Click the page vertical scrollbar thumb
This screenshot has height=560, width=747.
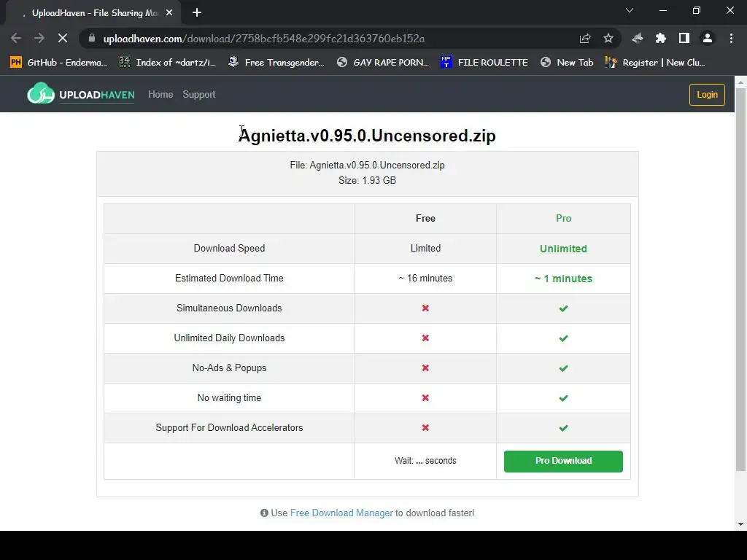pyautogui.click(x=740, y=280)
